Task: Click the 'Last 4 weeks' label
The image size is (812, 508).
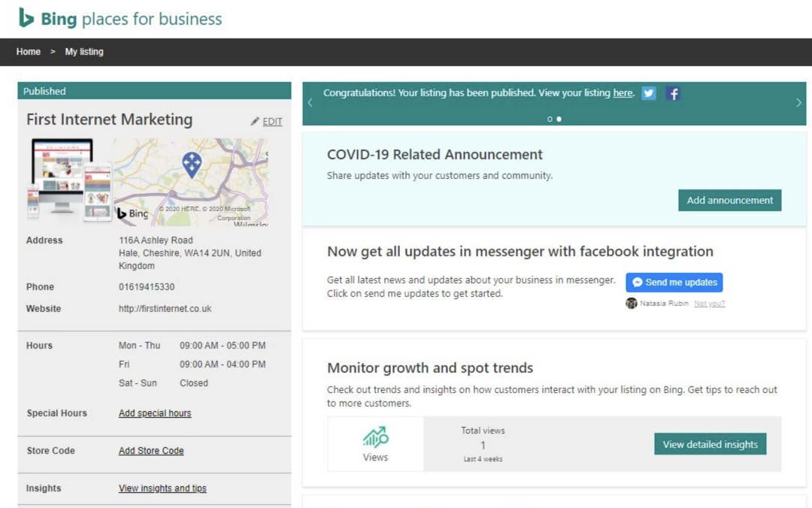Action: point(483,459)
